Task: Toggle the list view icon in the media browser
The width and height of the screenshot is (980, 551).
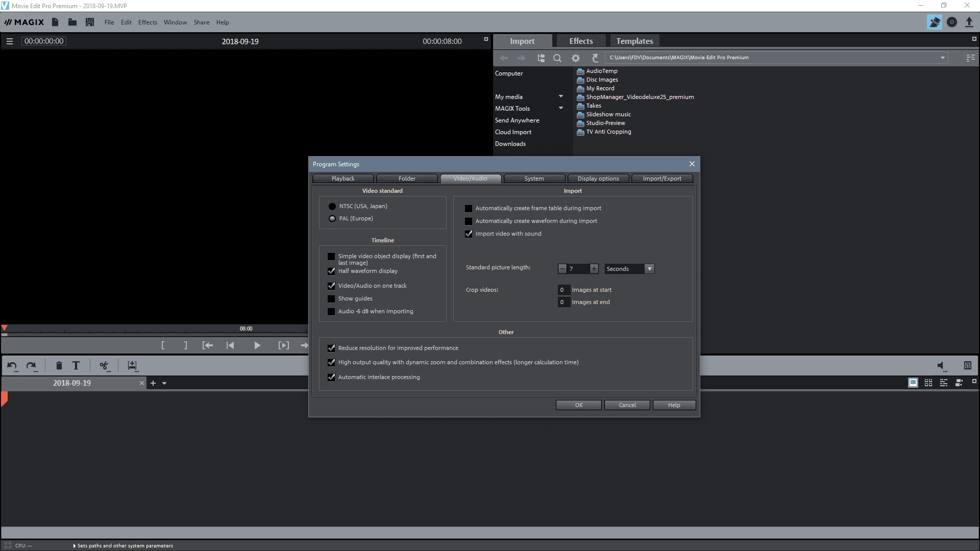Action: tap(970, 58)
